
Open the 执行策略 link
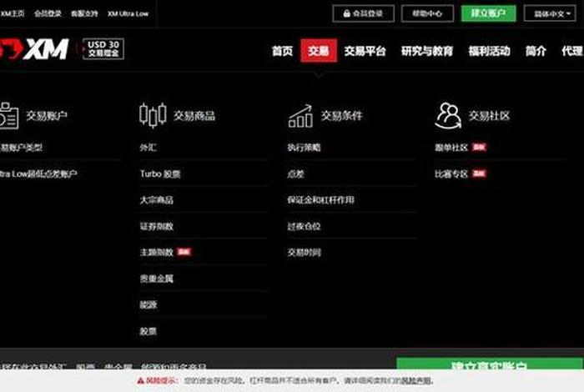pos(304,148)
